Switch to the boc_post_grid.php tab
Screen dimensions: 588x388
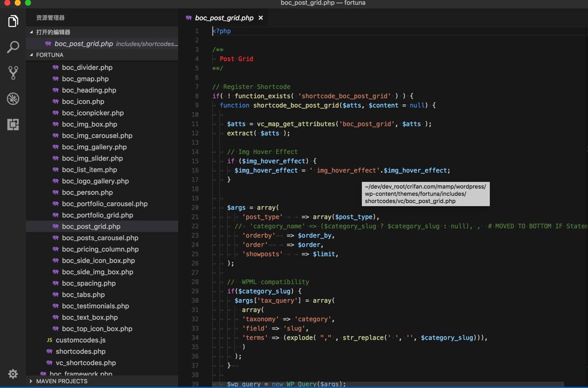tap(224, 18)
